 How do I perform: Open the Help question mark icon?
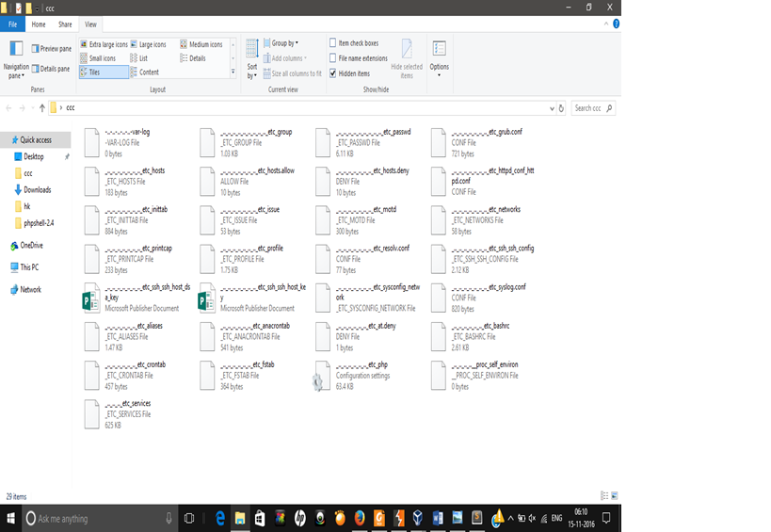point(616,24)
